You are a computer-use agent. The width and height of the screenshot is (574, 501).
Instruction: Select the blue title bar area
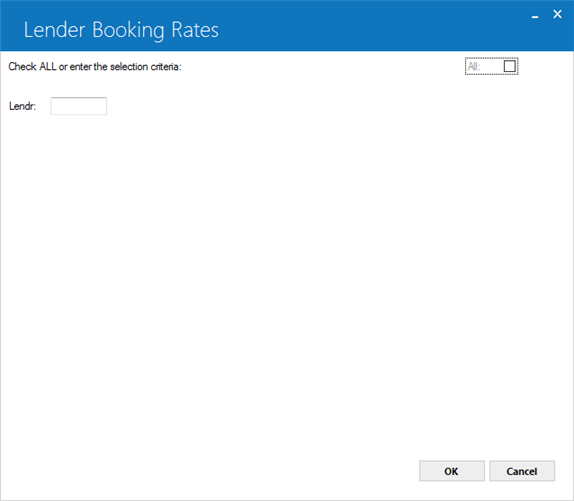tap(287, 26)
